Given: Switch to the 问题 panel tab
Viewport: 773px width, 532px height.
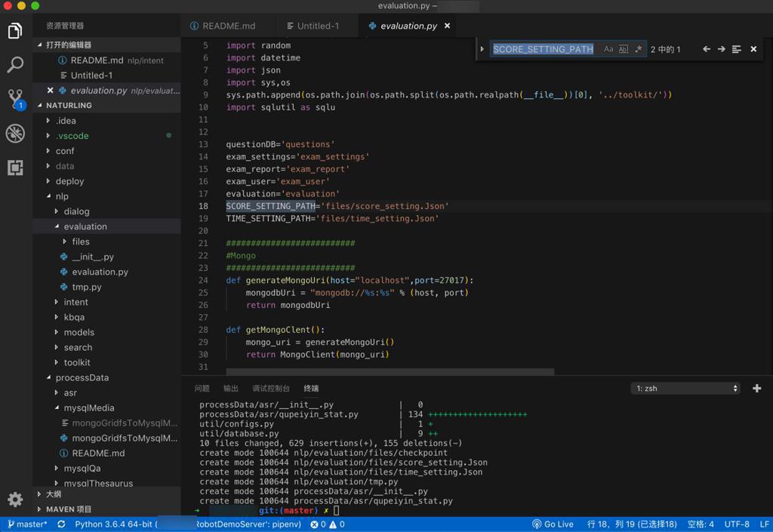Looking at the screenshot, I should click(x=202, y=389).
